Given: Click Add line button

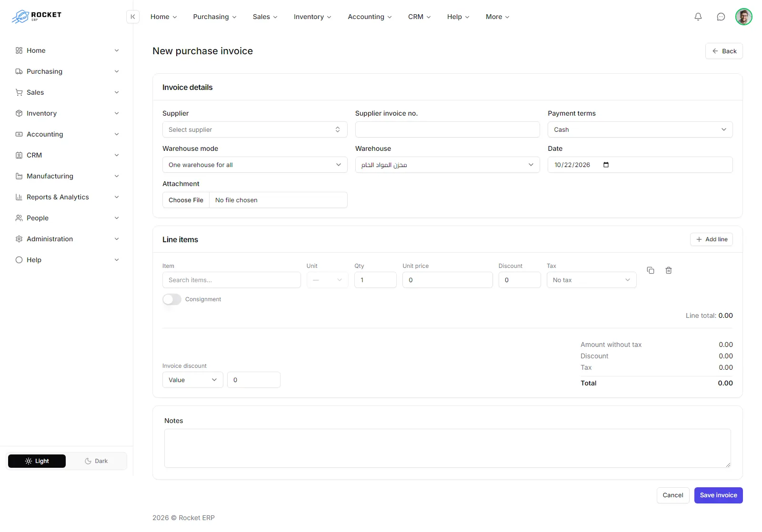Looking at the screenshot, I should tap(712, 239).
